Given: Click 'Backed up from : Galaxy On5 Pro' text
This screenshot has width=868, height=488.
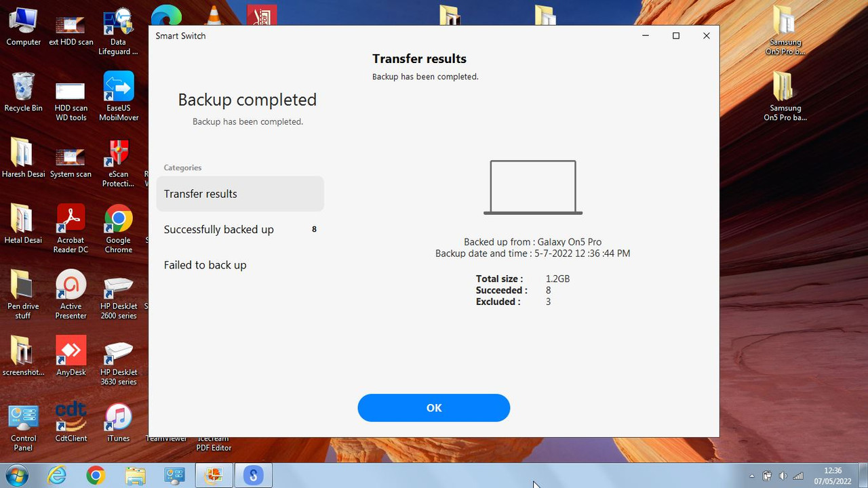Looking at the screenshot, I should [x=532, y=242].
